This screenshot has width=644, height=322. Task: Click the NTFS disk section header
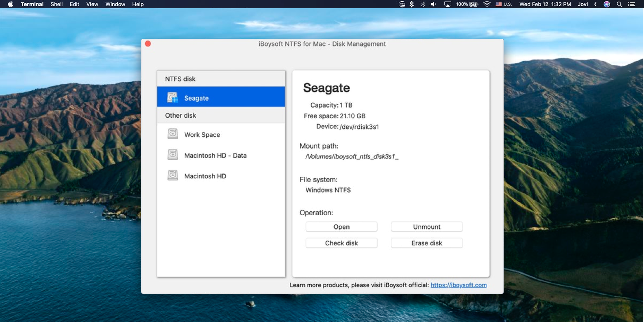(x=221, y=79)
